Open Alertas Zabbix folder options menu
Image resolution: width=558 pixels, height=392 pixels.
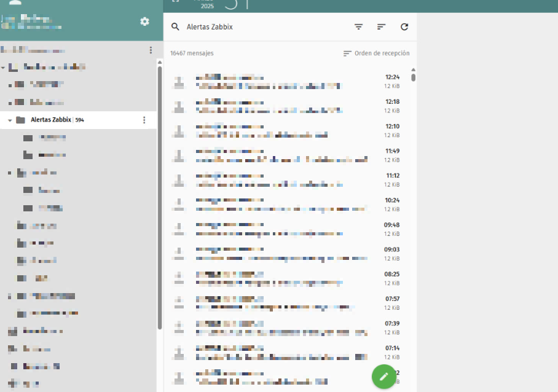144,120
